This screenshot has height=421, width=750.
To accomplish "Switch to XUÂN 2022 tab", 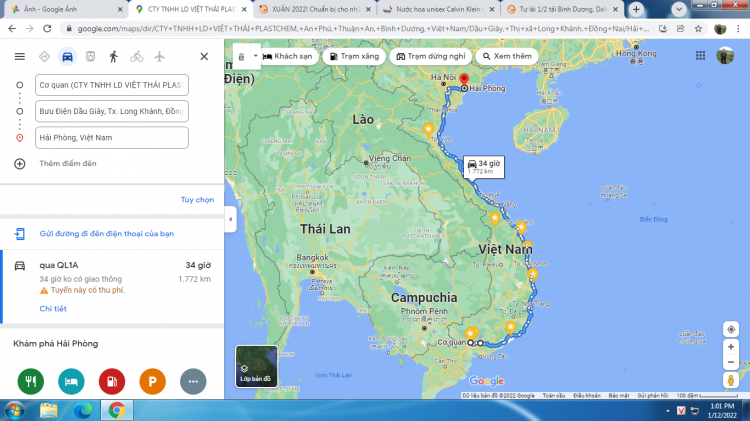I will pyautogui.click(x=316, y=9).
